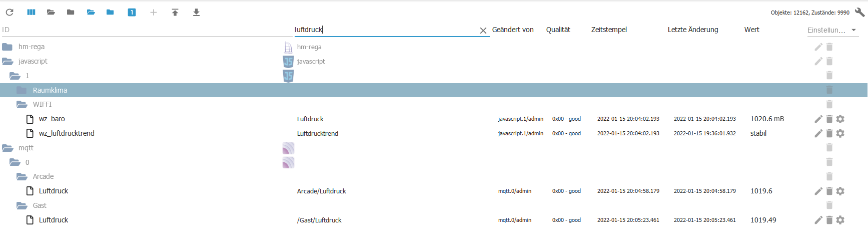868x247 pixels.
Task: Delete the wz_luftdrucktrend object
Action: point(829,133)
